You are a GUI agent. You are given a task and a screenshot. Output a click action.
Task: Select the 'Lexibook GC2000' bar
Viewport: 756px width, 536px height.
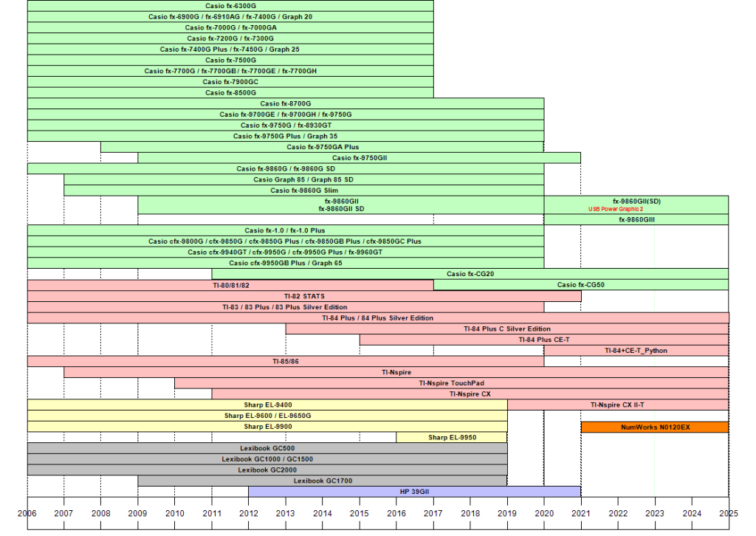(x=267, y=470)
